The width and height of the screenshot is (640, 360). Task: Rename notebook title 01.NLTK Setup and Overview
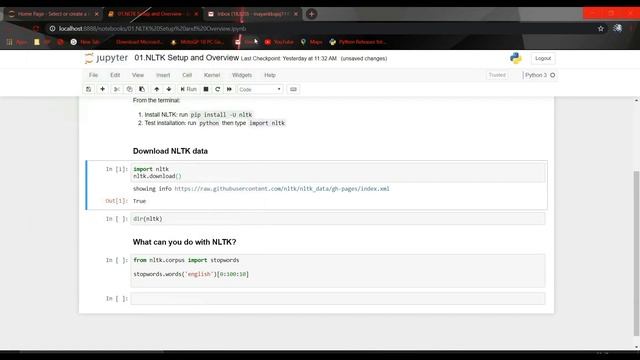(187, 58)
